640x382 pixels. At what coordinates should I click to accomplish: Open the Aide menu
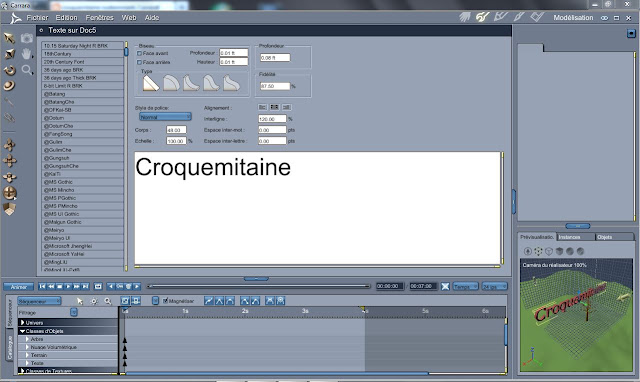tap(152, 18)
